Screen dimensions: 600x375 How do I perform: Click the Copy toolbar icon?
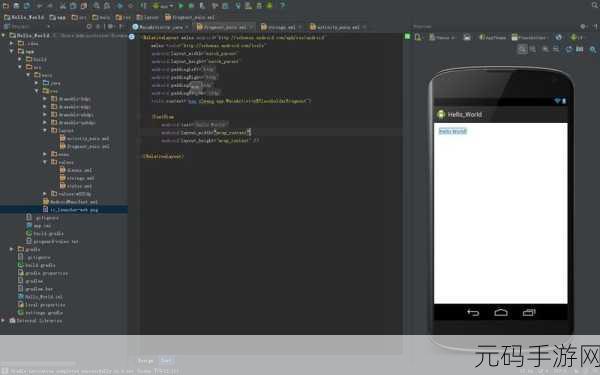73,6
